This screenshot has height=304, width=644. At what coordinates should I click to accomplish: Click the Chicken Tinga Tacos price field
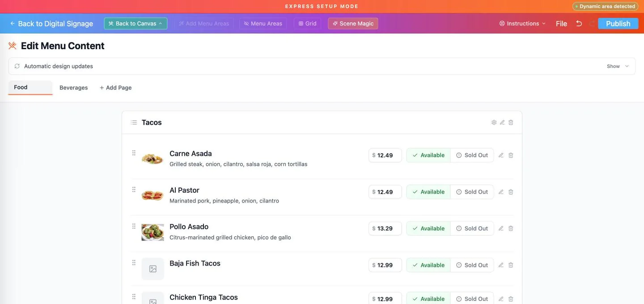coord(385,299)
